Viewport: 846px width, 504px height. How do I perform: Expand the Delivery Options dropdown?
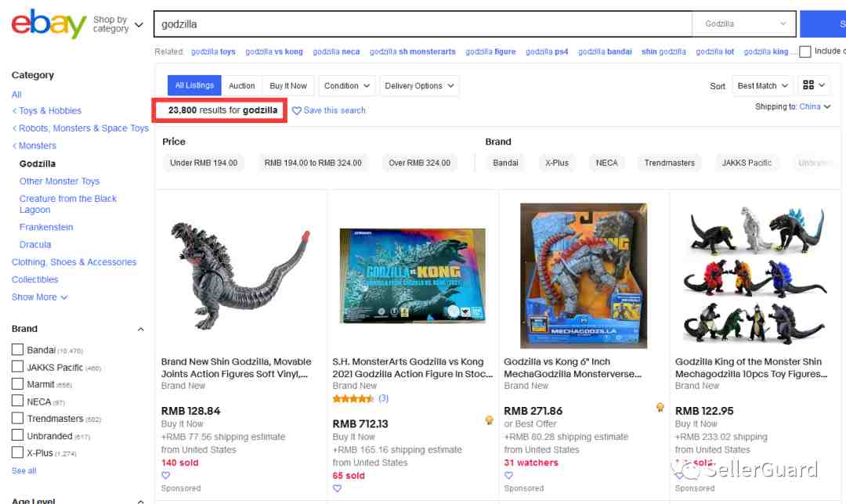point(419,86)
